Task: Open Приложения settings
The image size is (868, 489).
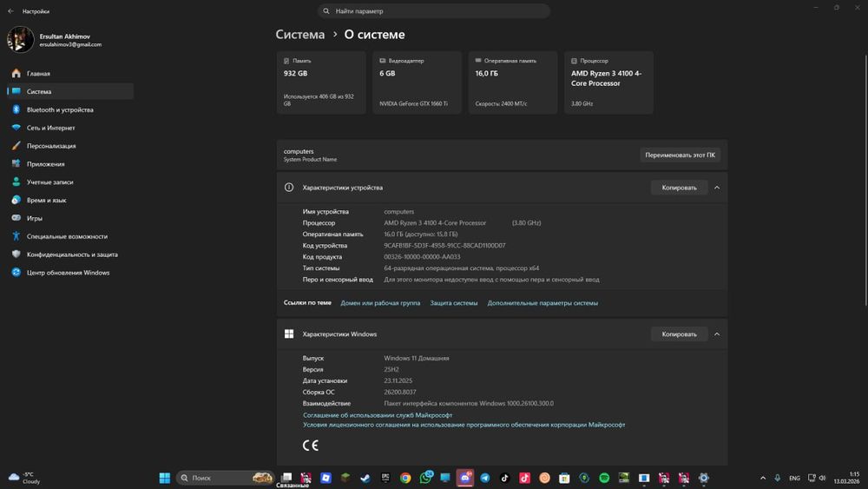Action: 70,164
